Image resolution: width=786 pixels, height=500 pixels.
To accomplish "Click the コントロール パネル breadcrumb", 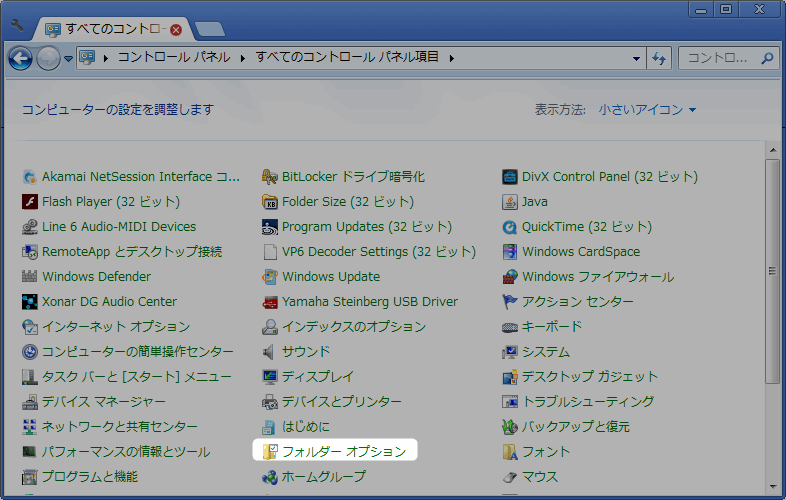I will (173, 57).
